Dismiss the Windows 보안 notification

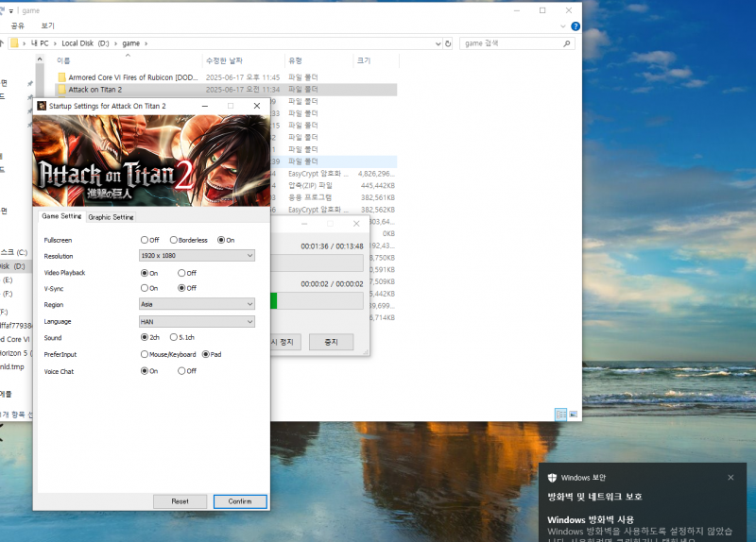730,478
